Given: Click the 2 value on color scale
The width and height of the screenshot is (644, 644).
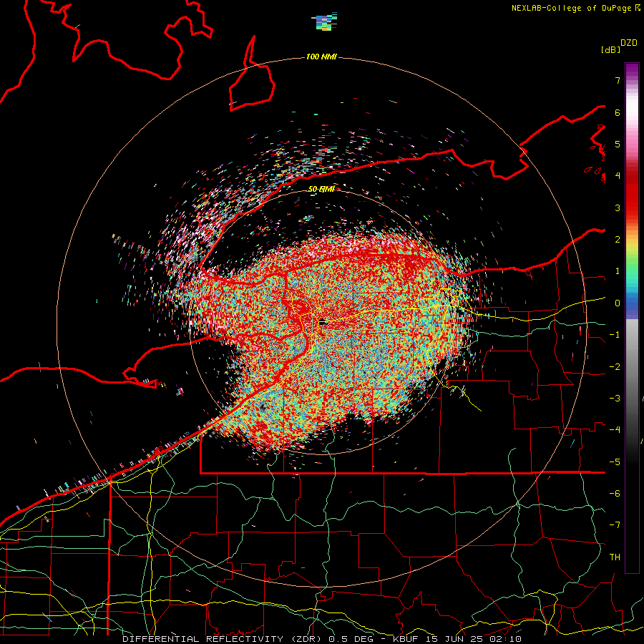Looking at the screenshot, I should [618, 240].
